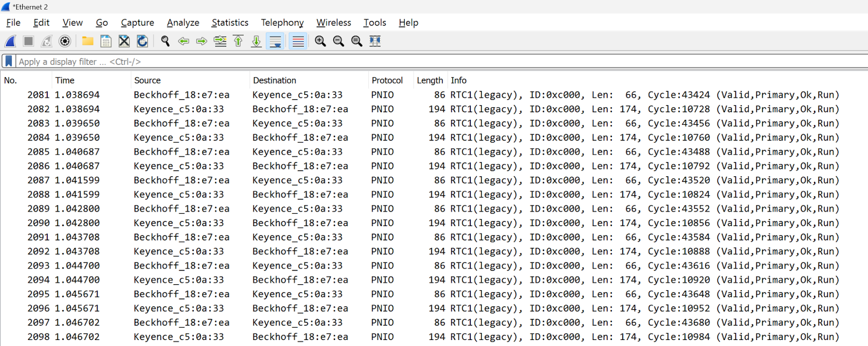Select packet row 2088
The height and width of the screenshot is (346, 868).
pyautogui.click(x=434, y=195)
